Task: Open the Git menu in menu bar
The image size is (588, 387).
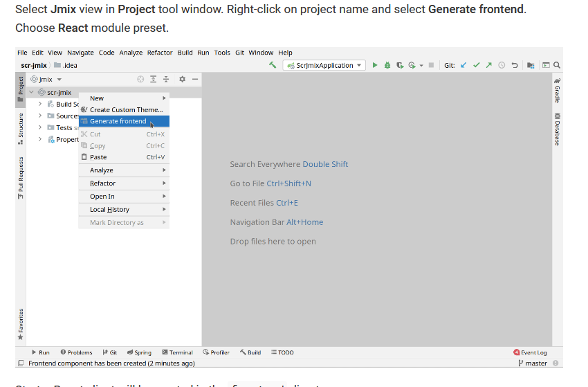Action: click(239, 53)
